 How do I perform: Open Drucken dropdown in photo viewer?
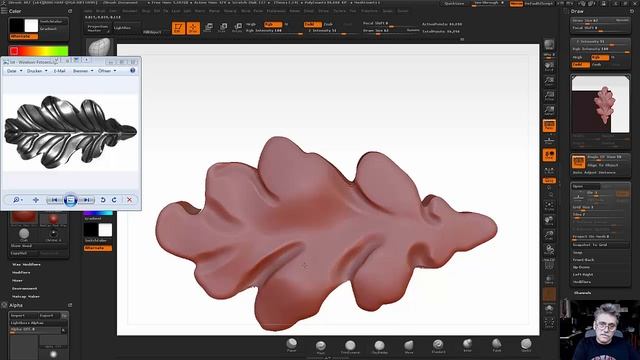tap(37, 71)
